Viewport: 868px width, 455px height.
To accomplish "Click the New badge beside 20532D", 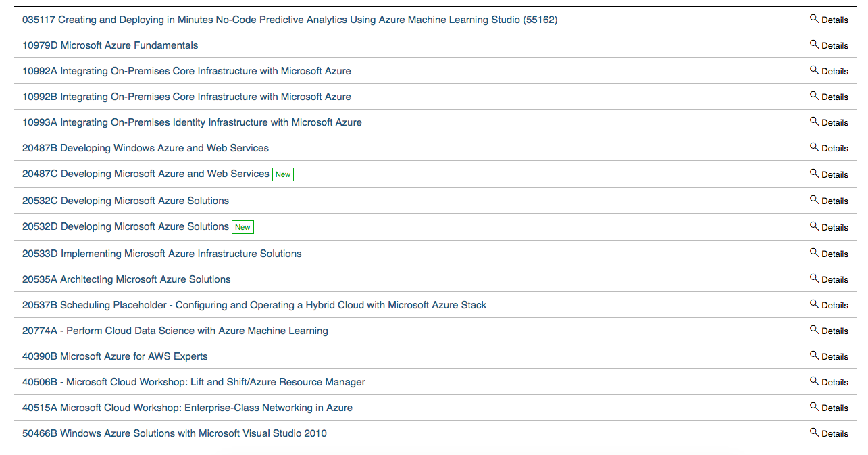I will 242,227.
